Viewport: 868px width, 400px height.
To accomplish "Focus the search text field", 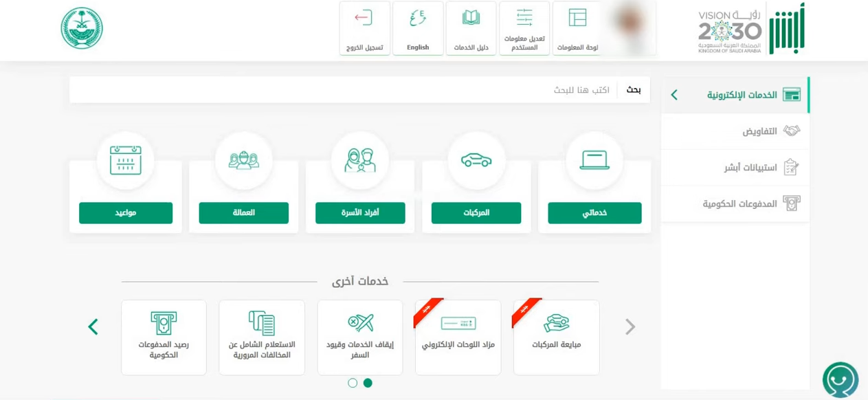I will click(x=344, y=90).
